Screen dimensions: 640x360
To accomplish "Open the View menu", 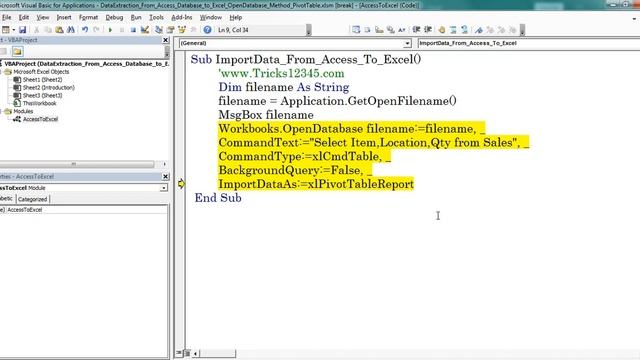I will click(x=42, y=18).
